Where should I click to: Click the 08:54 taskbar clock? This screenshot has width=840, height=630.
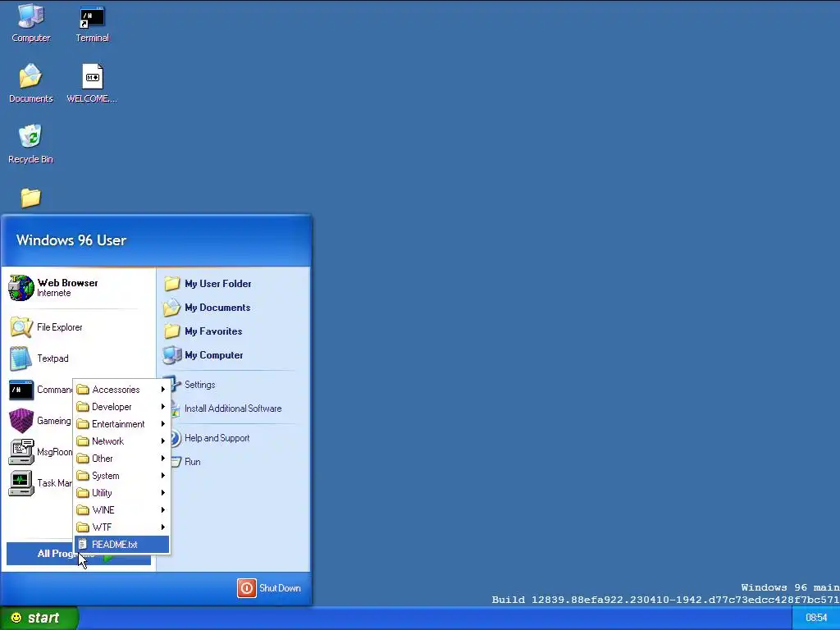click(x=816, y=618)
